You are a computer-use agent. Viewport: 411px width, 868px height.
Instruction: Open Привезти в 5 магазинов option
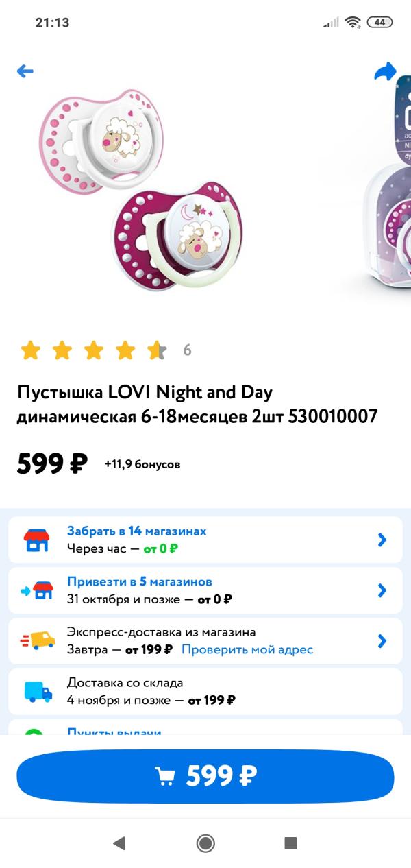(206, 590)
